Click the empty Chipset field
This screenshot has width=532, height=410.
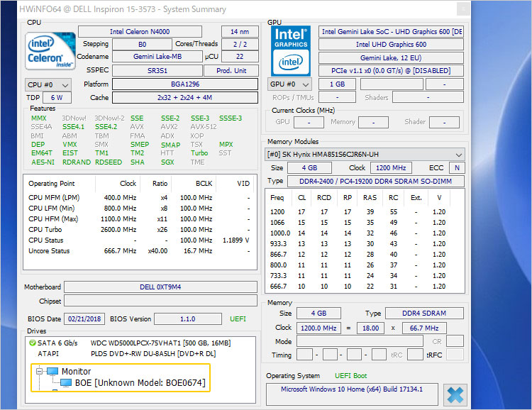point(160,301)
